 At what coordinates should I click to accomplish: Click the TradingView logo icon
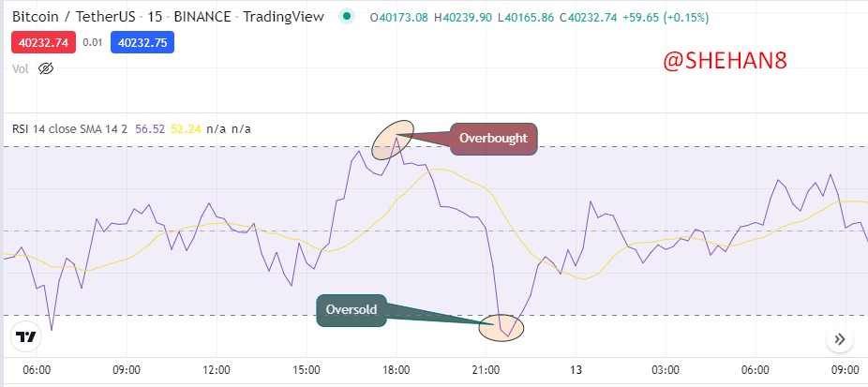[26, 336]
